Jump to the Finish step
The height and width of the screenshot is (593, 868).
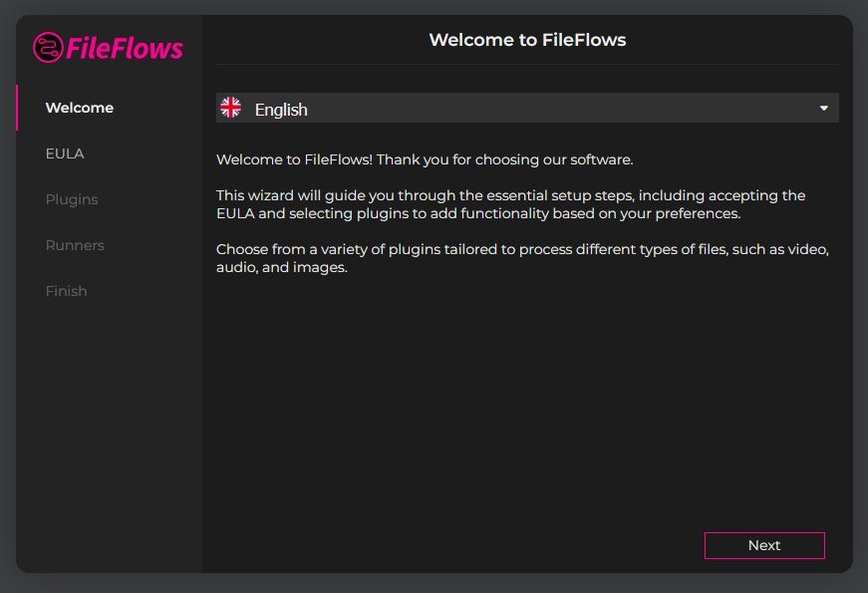tap(66, 291)
